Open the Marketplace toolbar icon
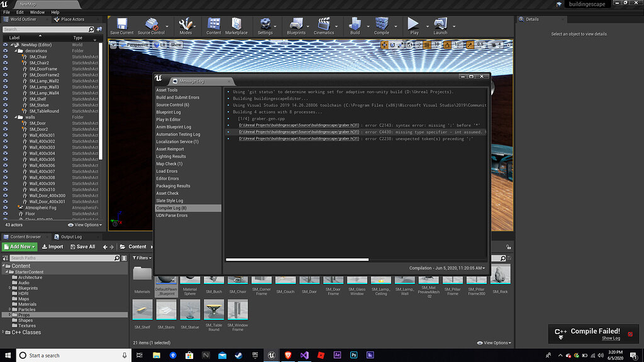Screen dimensions: 644x362 coord(236,26)
